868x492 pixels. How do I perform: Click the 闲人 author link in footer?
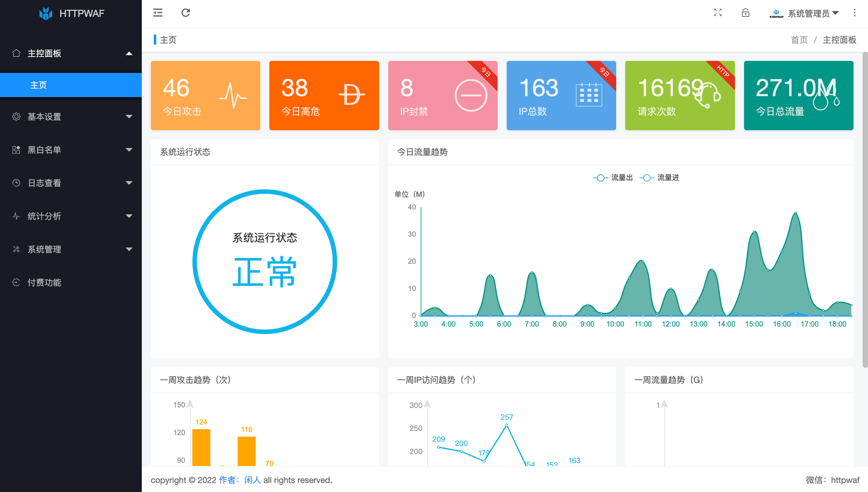[x=252, y=480]
